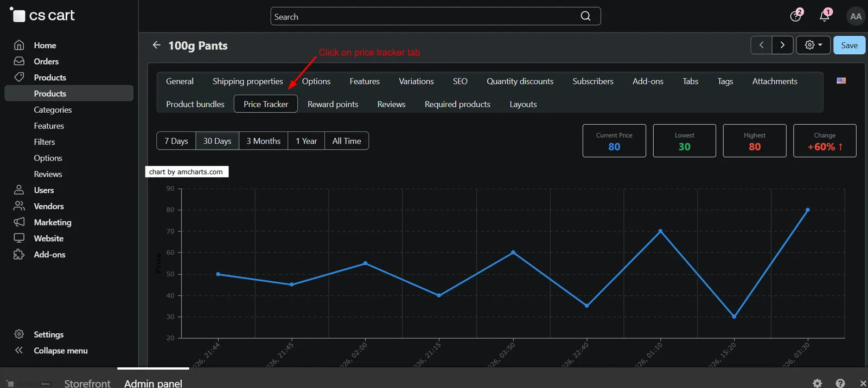Image resolution: width=868 pixels, height=388 pixels.
Task: Save the product
Action: pyautogui.click(x=849, y=45)
